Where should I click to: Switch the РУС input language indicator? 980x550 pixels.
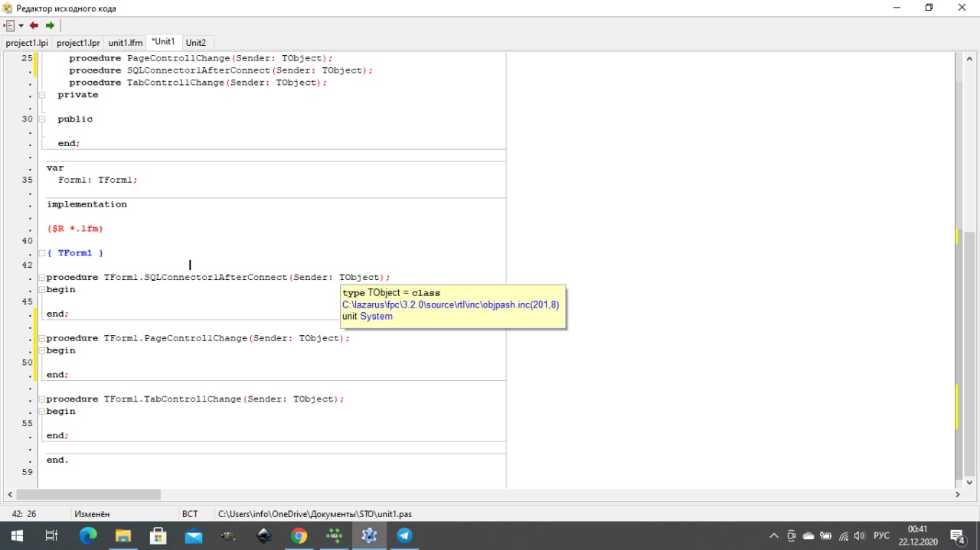(881, 536)
